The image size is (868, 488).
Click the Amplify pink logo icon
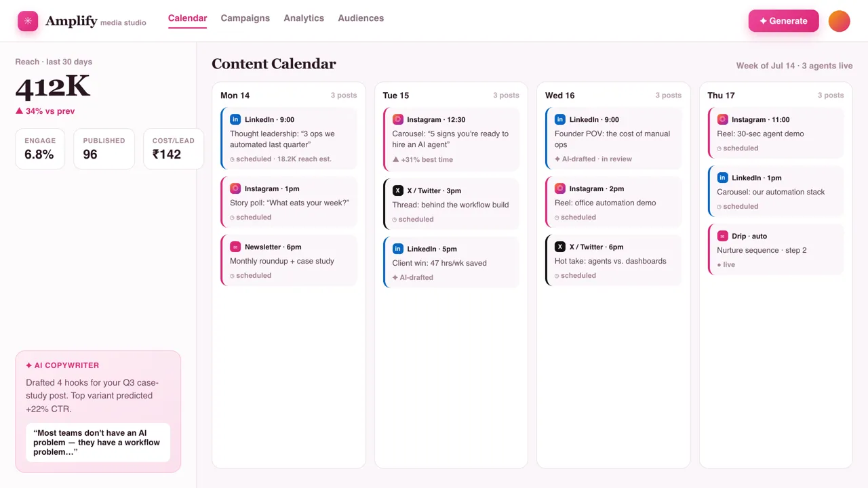coord(28,21)
